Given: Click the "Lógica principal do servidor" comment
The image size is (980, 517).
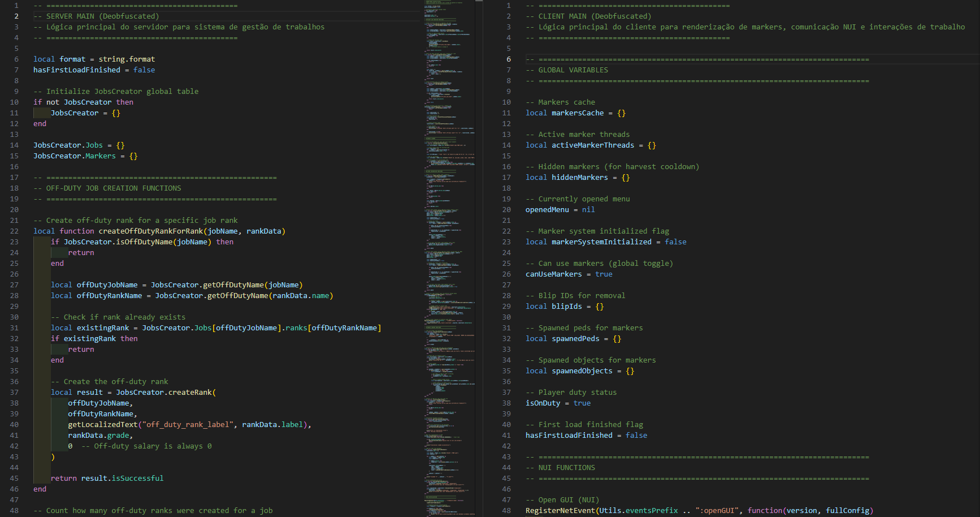Looking at the screenshot, I should [x=179, y=27].
